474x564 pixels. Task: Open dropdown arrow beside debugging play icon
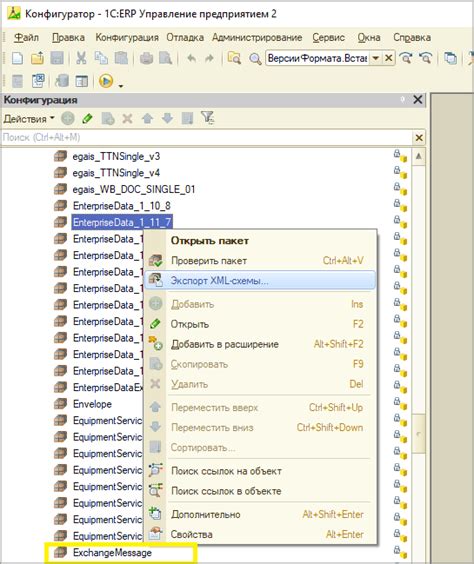(121, 86)
